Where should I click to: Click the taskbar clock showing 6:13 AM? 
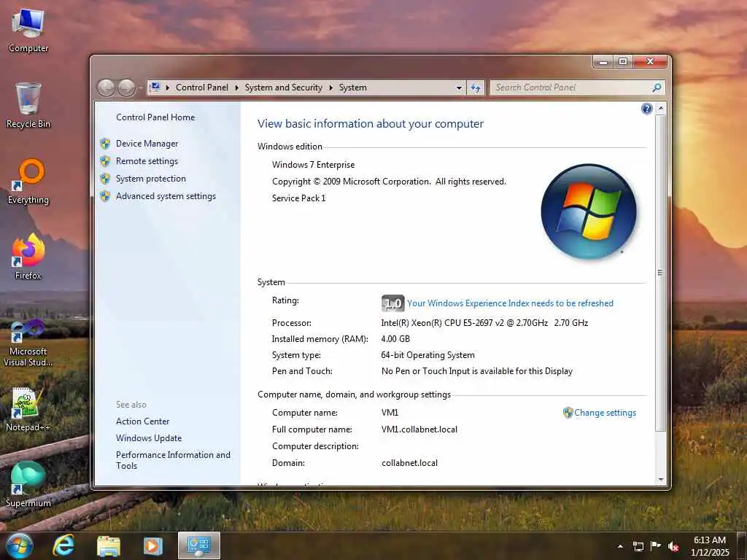point(710,546)
